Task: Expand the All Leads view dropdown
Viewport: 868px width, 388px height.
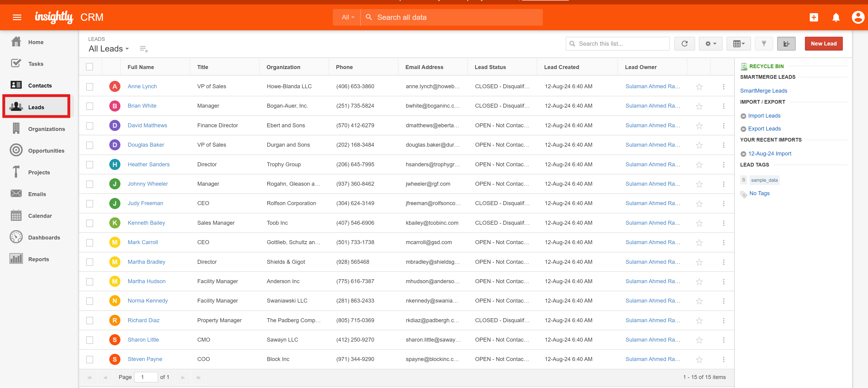Action: pos(109,49)
